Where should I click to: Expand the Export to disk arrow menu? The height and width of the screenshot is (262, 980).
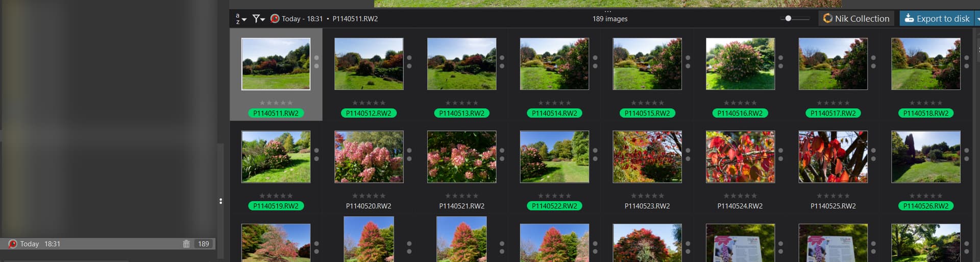(x=977, y=19)
